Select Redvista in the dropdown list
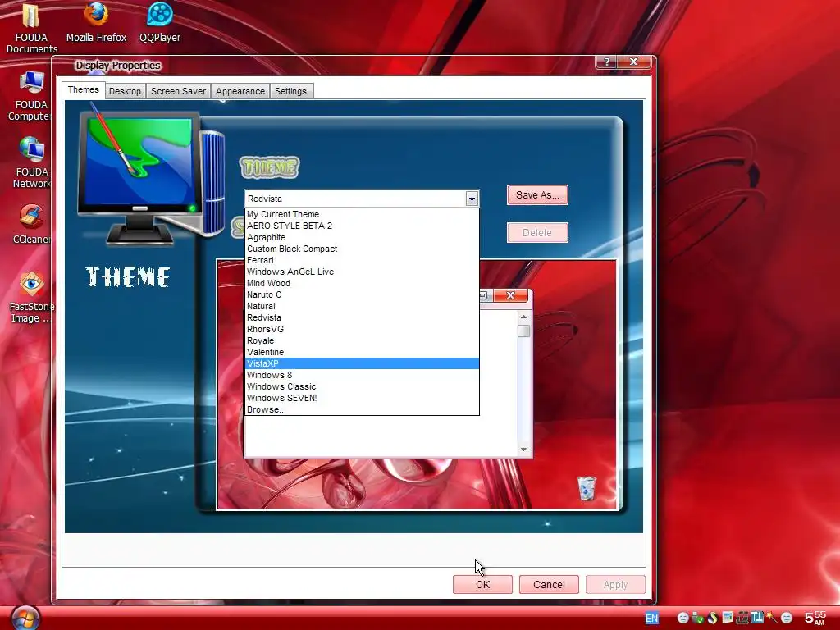The image size is (840, 630). (x=362, y=317)
